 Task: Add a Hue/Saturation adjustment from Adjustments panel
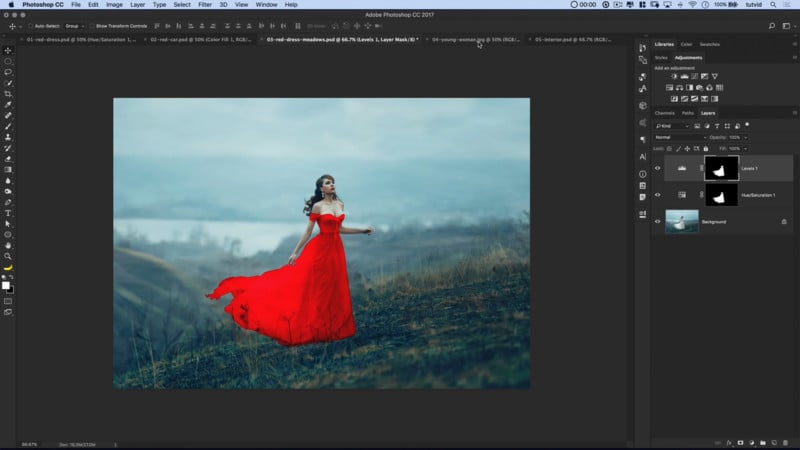pyautogui.click(x=669, y=87)
